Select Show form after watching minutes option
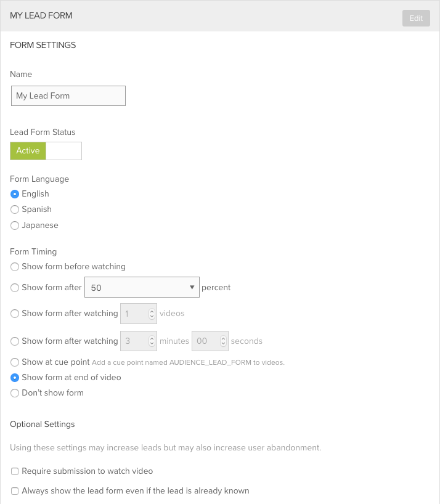Viewport: 440px width, 504px height. [x=15, y=341]
